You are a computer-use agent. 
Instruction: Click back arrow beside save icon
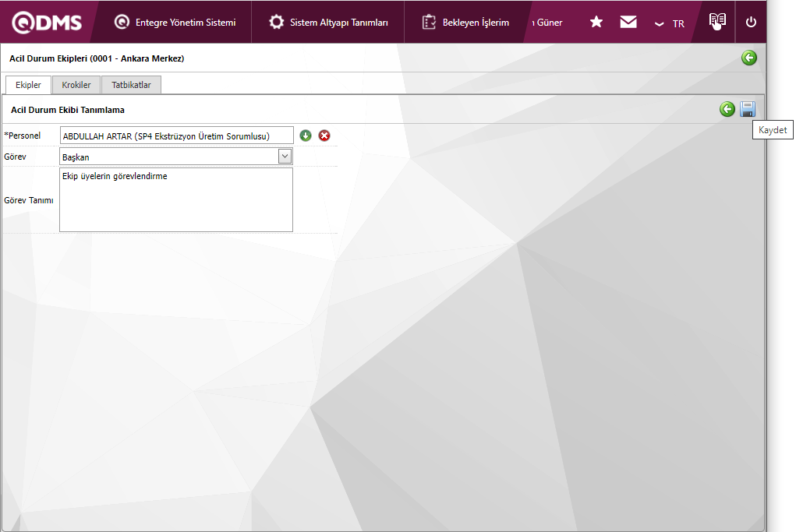[x=727, y=109]
